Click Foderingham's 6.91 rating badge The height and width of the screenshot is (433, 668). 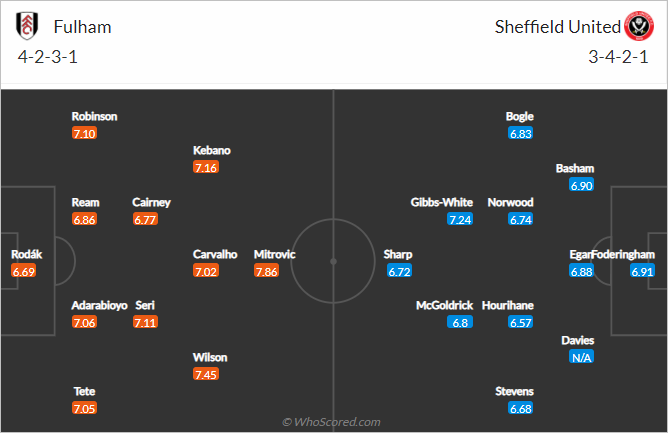pyautogui.click(x=642, y=271)
